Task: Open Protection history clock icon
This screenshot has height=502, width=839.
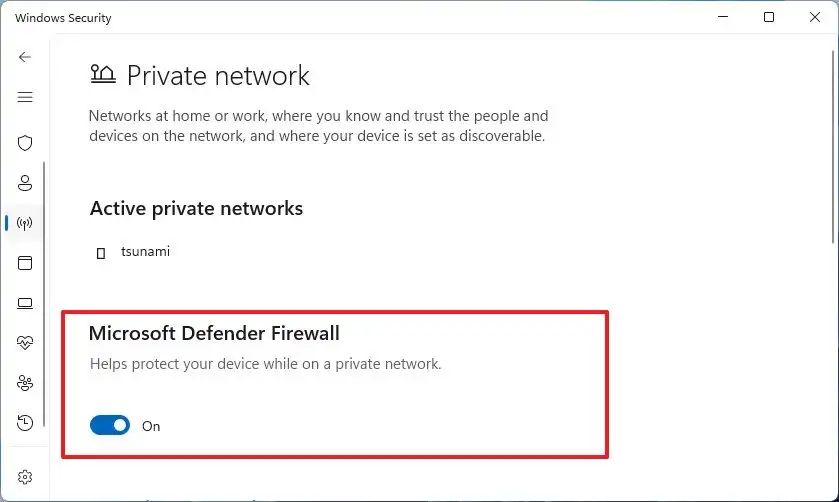Action: 25,423
